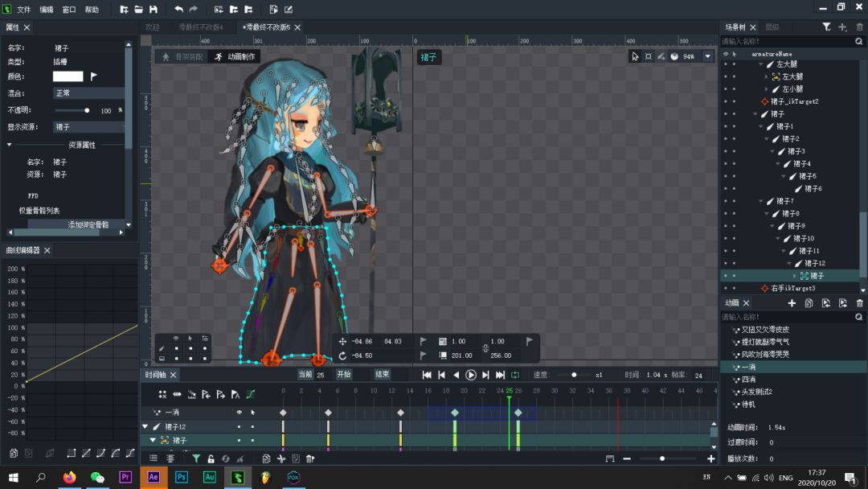The height and width of the screenshot is (489, 868).
Task: Click the green curve editor icon in timeline
Action: point(250,394)
